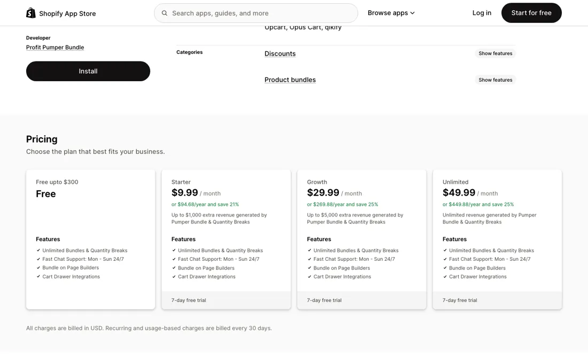Click the Free plan Features heading
This screenshot has width=588, height=364.
pos(48,239)
